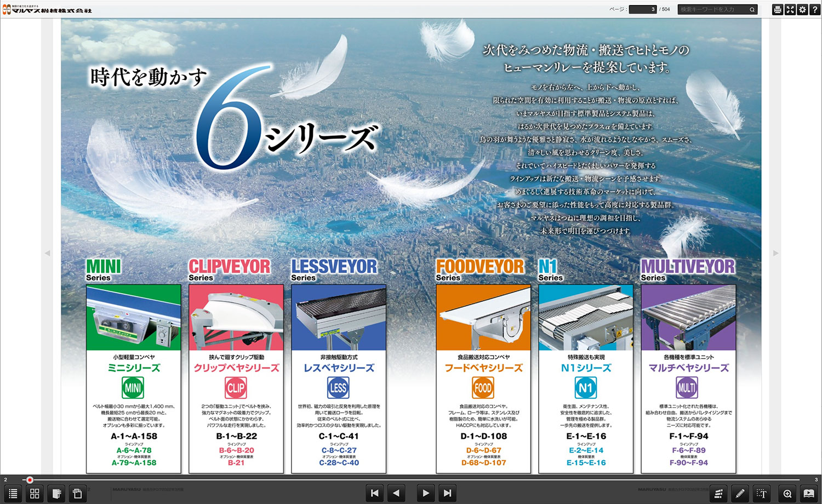Follow lineup link A-6~A-78

pos(134,450)
